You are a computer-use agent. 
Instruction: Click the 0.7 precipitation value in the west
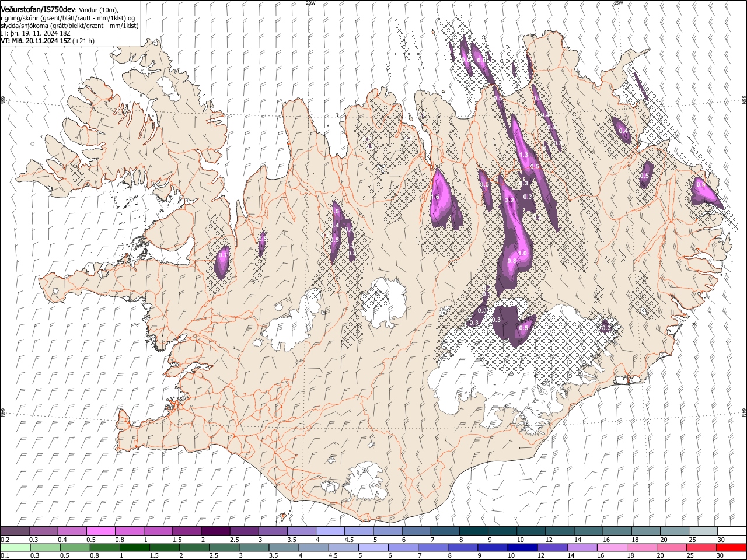click(x=222, y=255)
